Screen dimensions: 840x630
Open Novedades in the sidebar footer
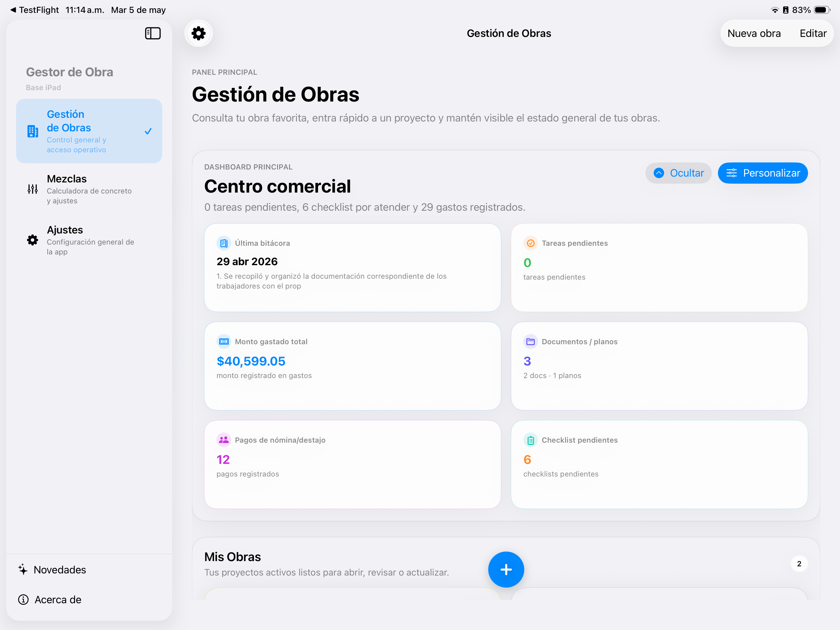(52, 570)
